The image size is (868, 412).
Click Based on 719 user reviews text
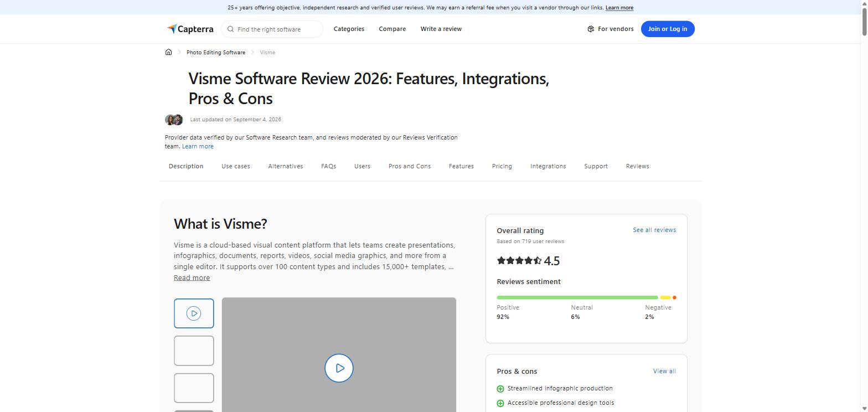coord(530,241)
